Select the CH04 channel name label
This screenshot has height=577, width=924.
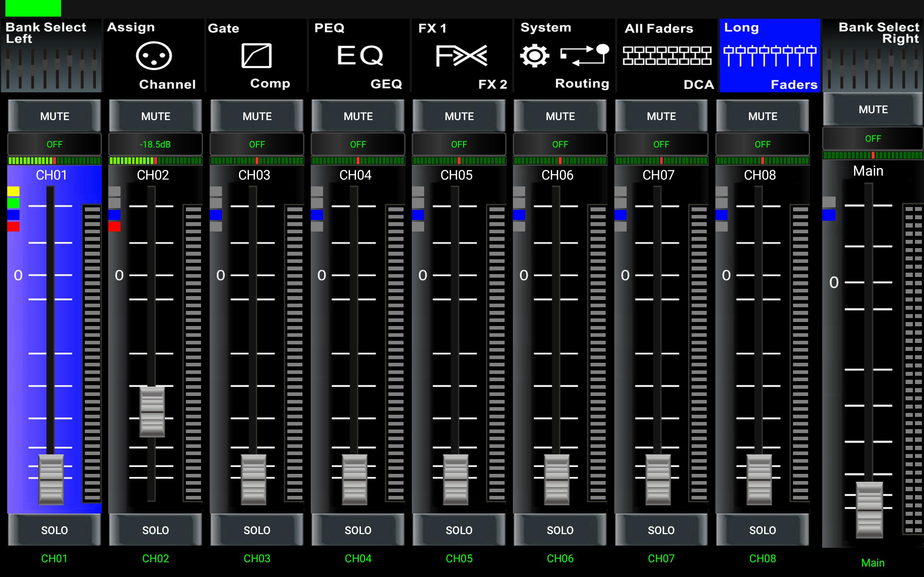pyautogui.click(x=355, y=175)
